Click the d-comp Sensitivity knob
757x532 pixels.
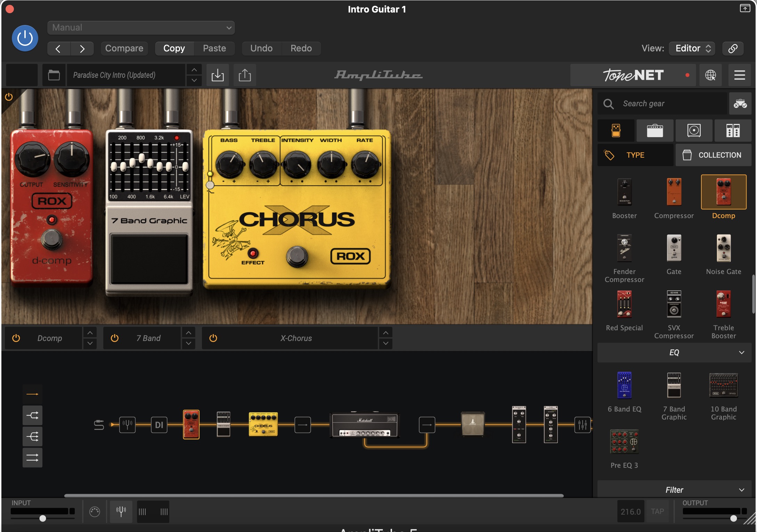[72, 159]
